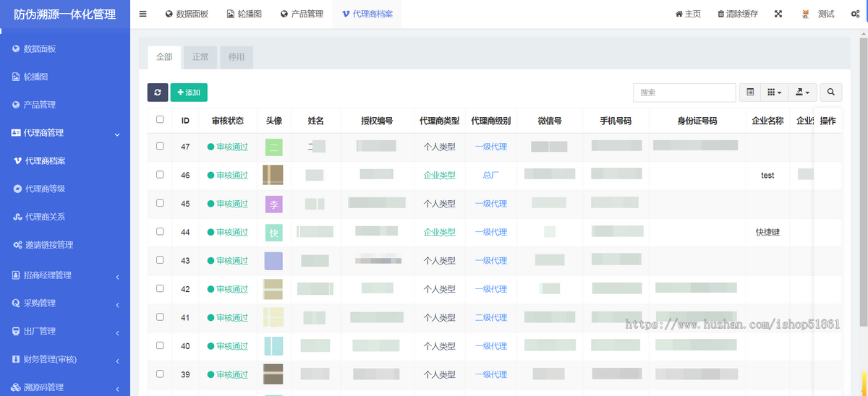The width and height of the screenshot is (868, 396).
Task: Click the green 添加 button
Action: coord(189,92)
